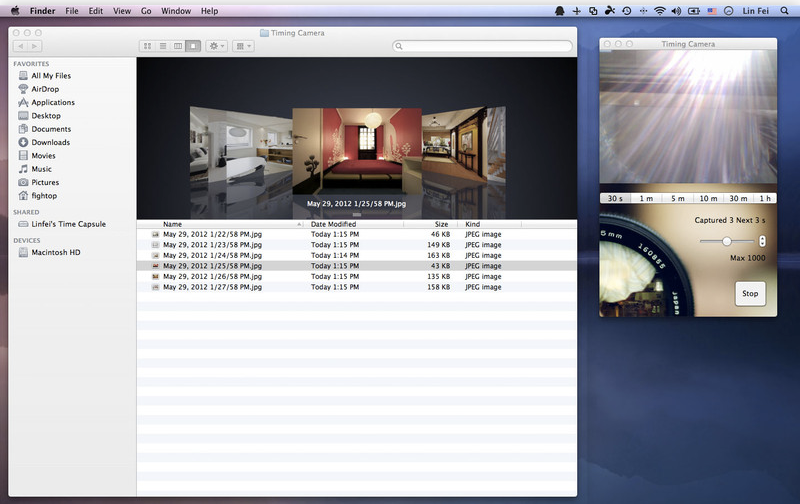The width and height of the screenshot is (800, 504).
Task: Open the Go menu
Action: point(146,10)
